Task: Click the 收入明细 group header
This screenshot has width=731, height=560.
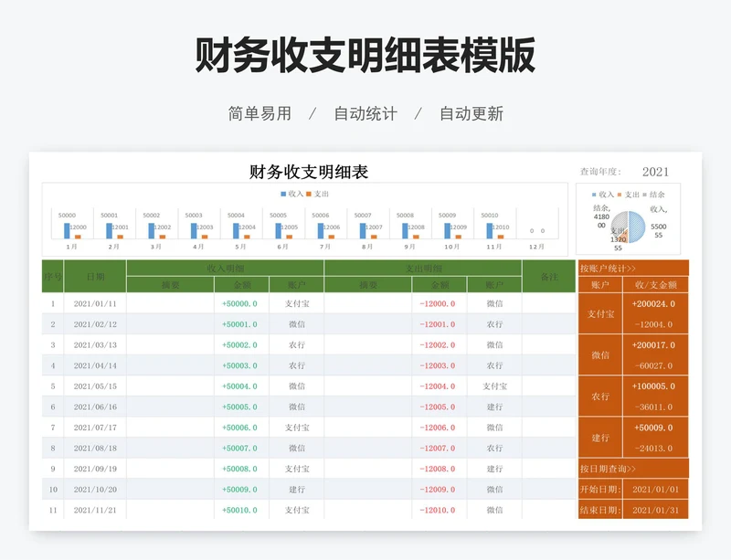Action: point(225,268)
